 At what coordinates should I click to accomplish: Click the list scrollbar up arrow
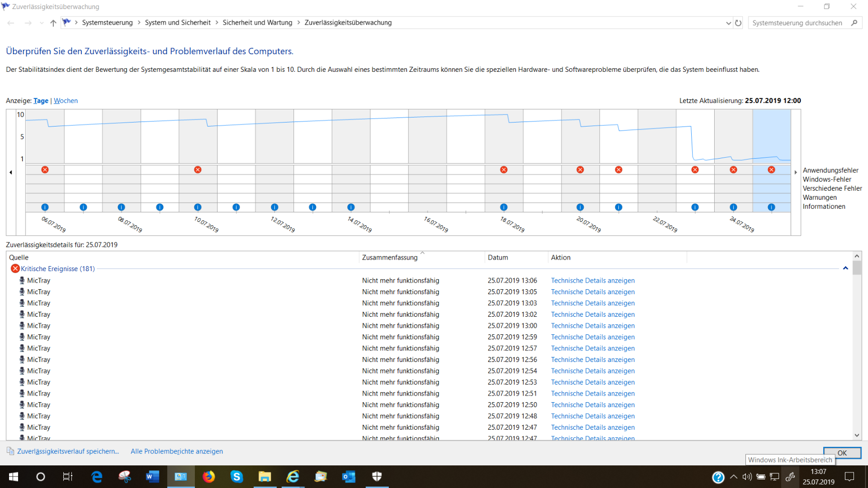pyautogui.click(x=857, y=256)
